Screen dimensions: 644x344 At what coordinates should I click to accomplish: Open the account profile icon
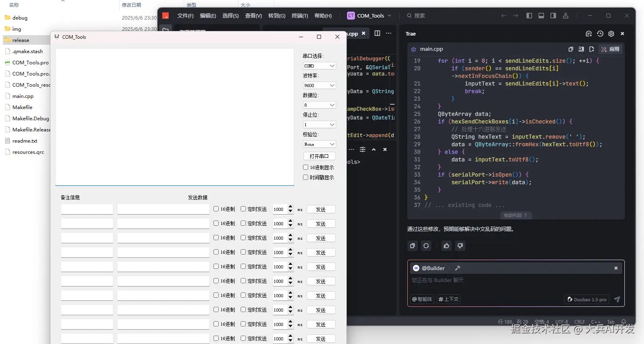point(566,16)
